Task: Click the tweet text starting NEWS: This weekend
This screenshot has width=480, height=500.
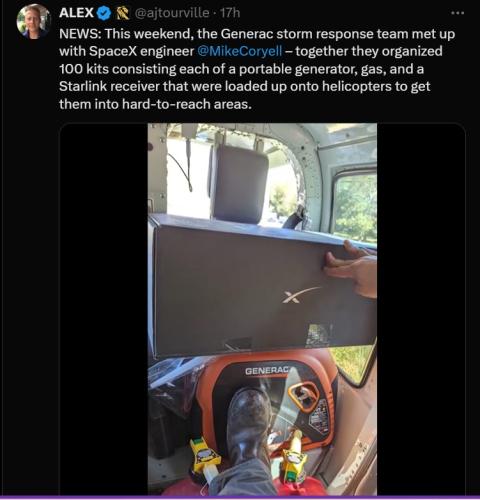Action: [257, 69]
